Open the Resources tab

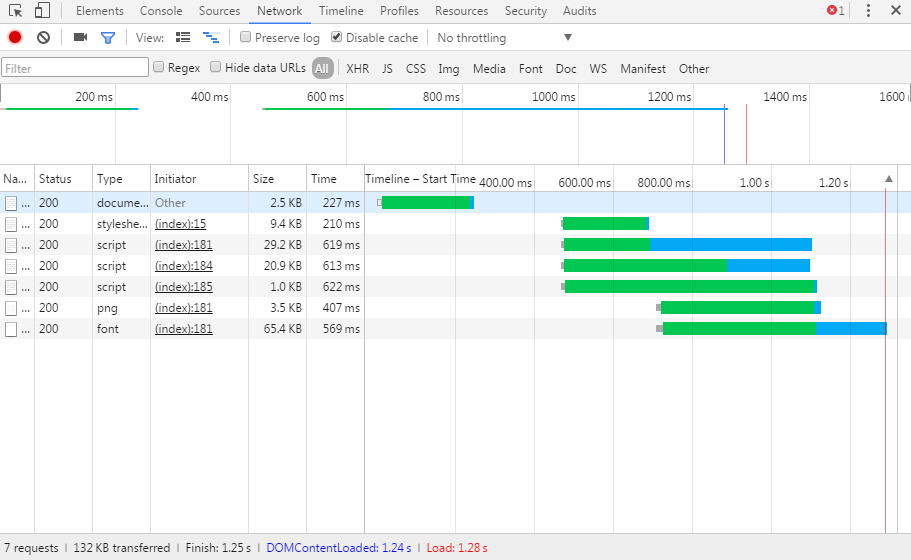461,10
